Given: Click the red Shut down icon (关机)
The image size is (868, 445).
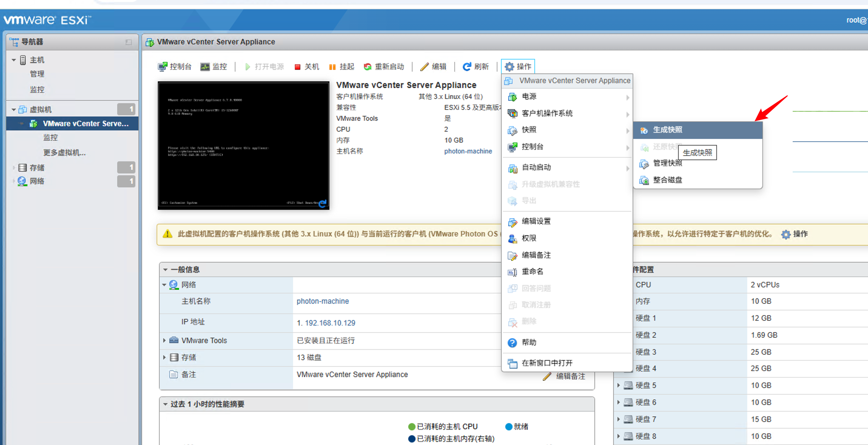Looking at the screenshot, I should click(x=297, y=67).
